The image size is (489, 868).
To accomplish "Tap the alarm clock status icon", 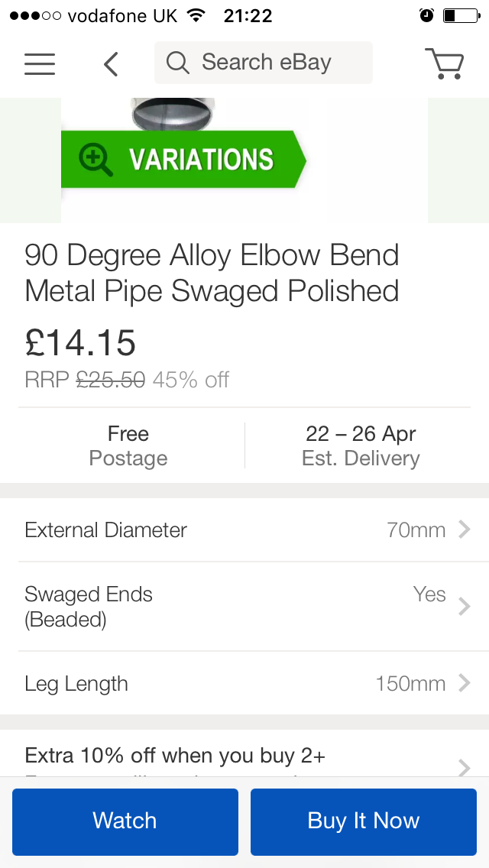I will pyautogui.click(x=426, y=16).
